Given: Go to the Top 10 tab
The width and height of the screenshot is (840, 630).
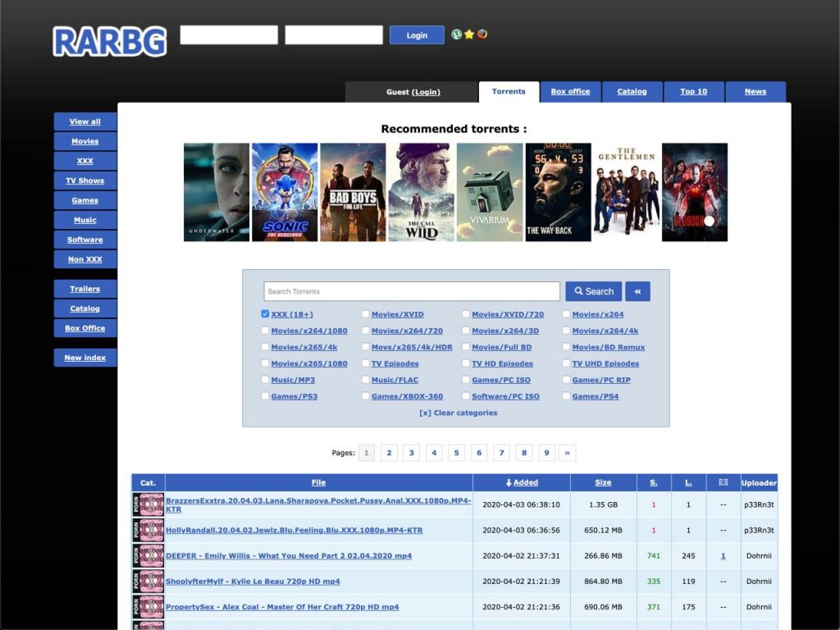Looking at the screenshot, I should click(x=694, y=92).
